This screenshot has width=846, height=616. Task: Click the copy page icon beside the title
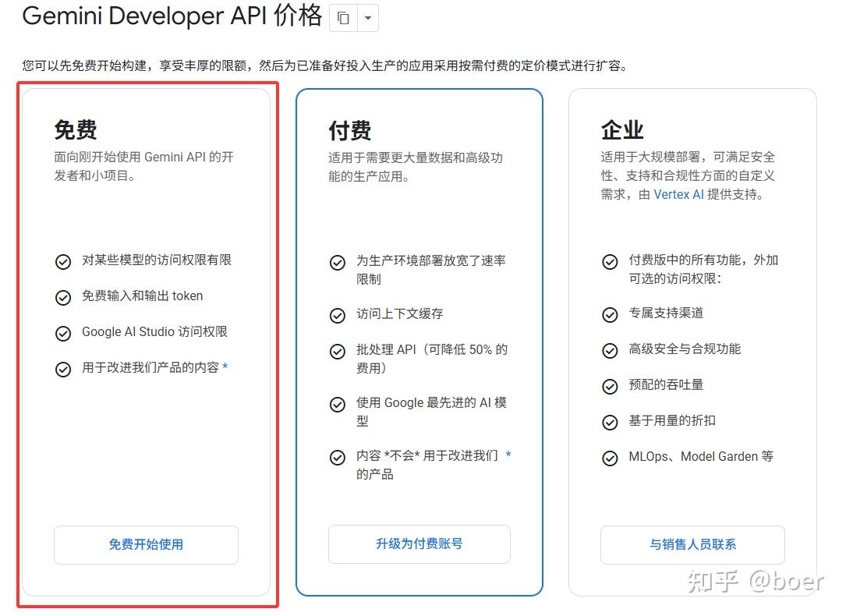[343, 18]
